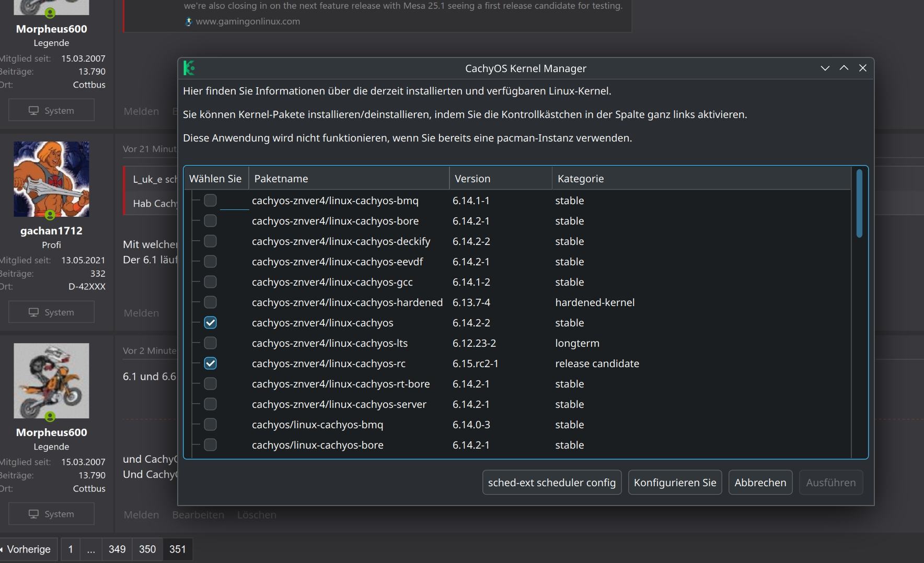Screen dimensions: 924x563
Task: Click the Konfigurieren Sie button
Action: [675, 483]
